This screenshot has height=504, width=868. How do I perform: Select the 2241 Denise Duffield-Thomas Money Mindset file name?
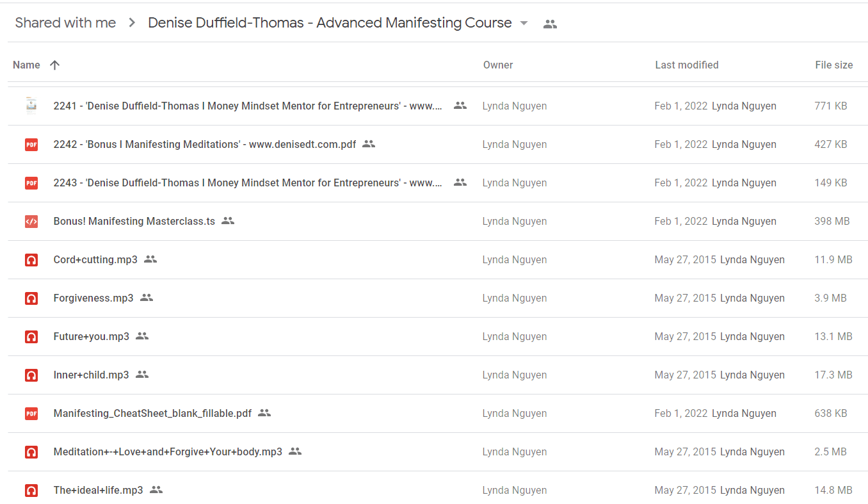(x=248, y=106)
